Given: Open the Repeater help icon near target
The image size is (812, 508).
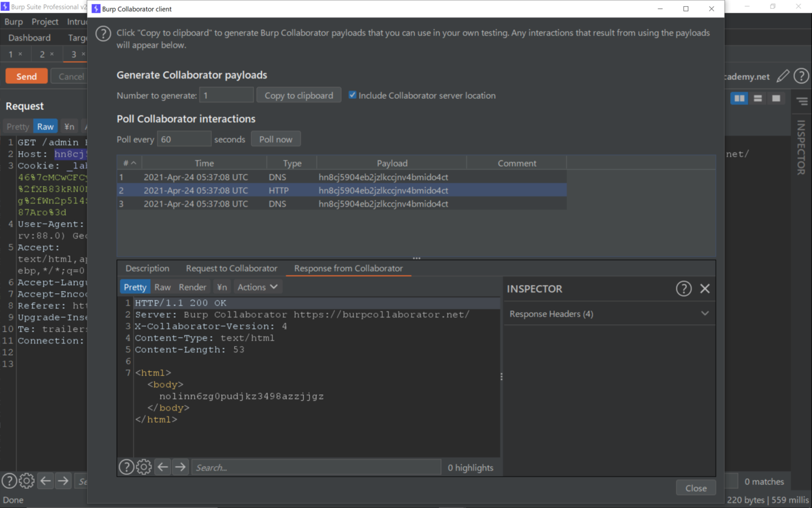Looking at the screenshot, I should point(801,76).
